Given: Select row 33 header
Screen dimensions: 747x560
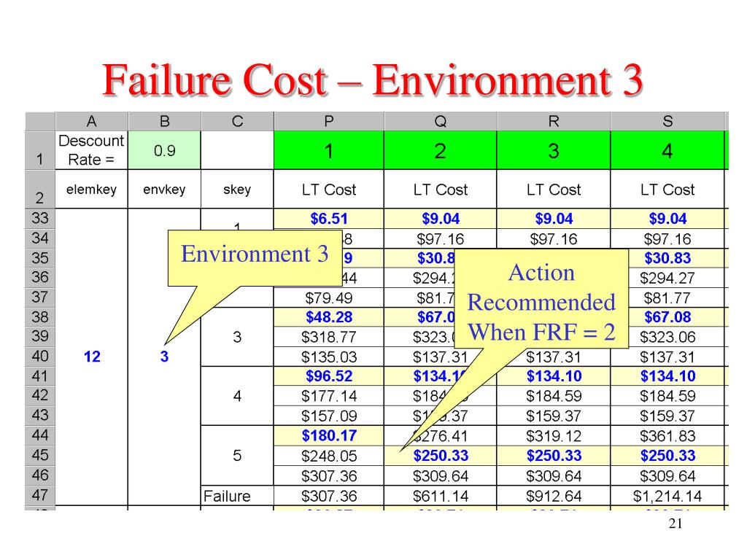Looking at the screenshot, I should coord(40,218).
